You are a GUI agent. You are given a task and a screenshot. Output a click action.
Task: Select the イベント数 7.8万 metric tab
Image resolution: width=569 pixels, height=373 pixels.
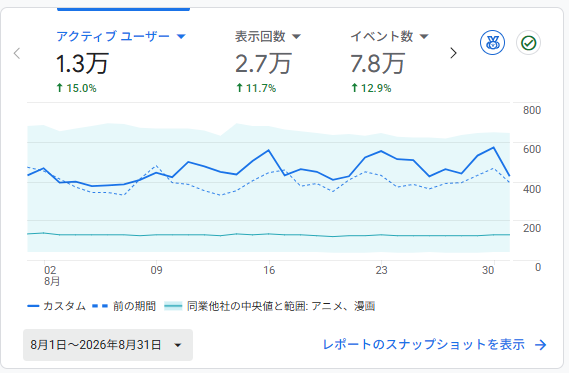[x=389, y=61]
